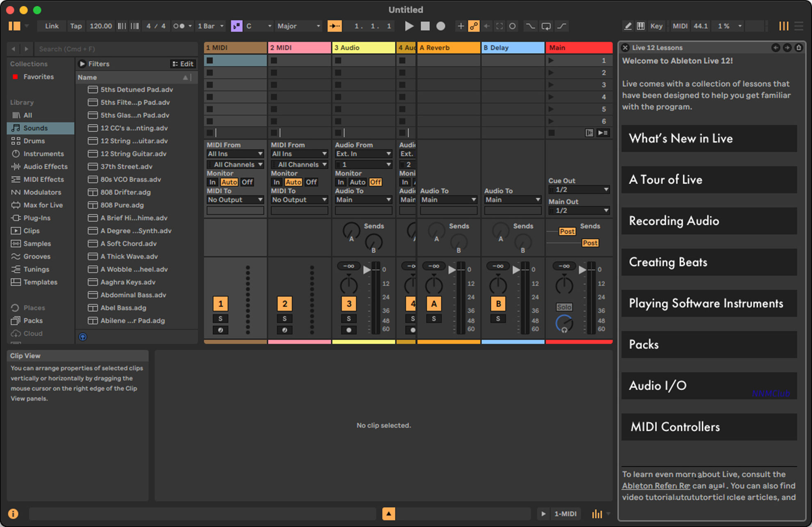Click the browser Edit button
The image size is (812, 527).
tap(183, 64)
